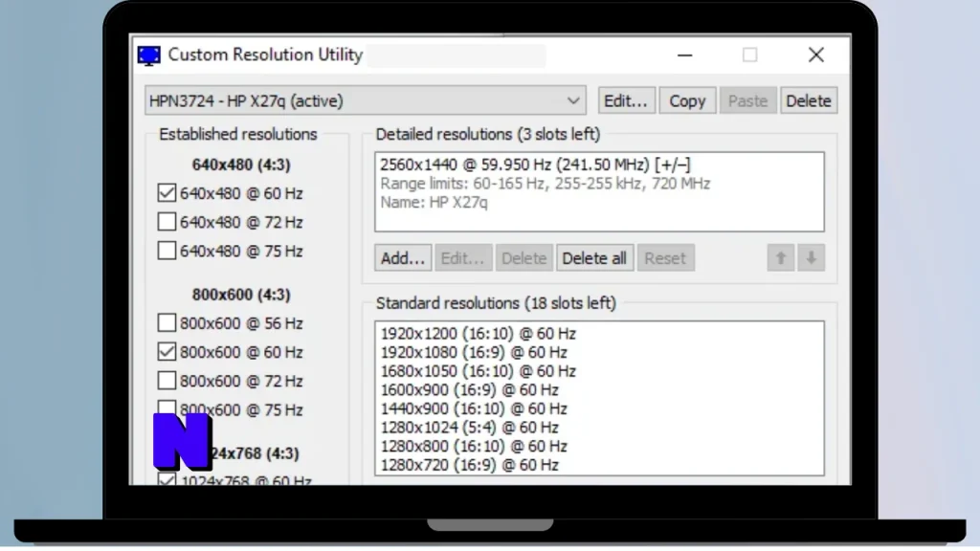Click the monitor Edit... button beside Copy
This screenshot has width=980, height=551.
(626, 100)
